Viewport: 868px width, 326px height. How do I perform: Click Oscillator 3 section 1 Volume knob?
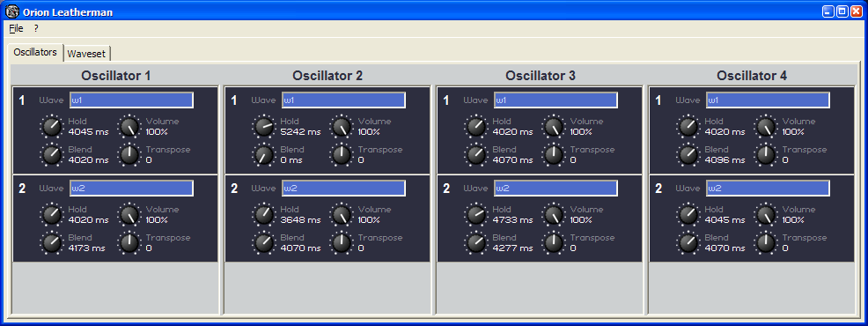554,127
